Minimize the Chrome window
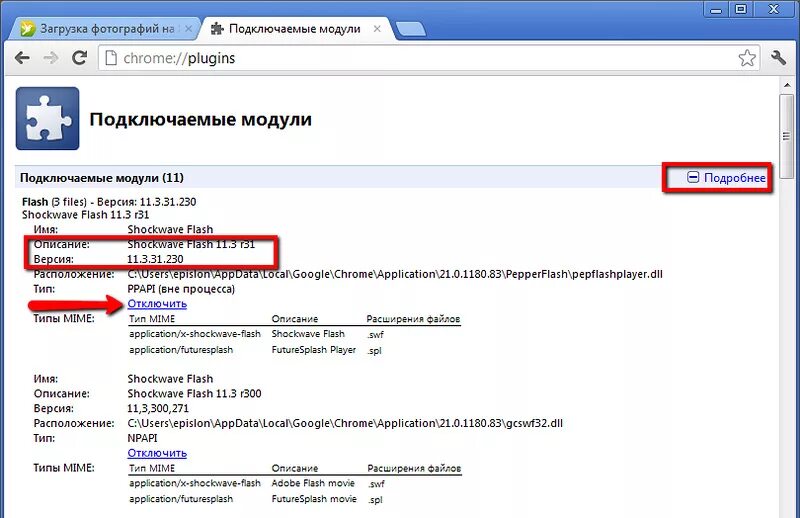The width and height of the screenshot is (800, 518). point(716,9)
